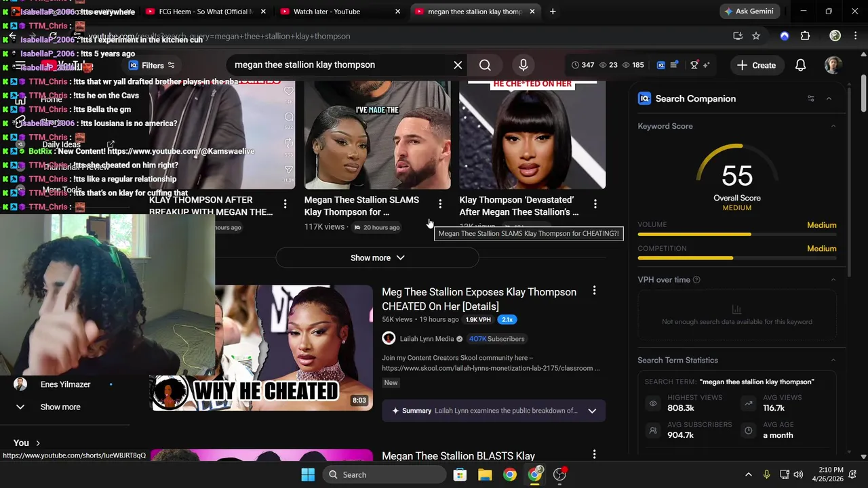Open a new browser tab
The image size is (868, 488).
coord(553,12)
